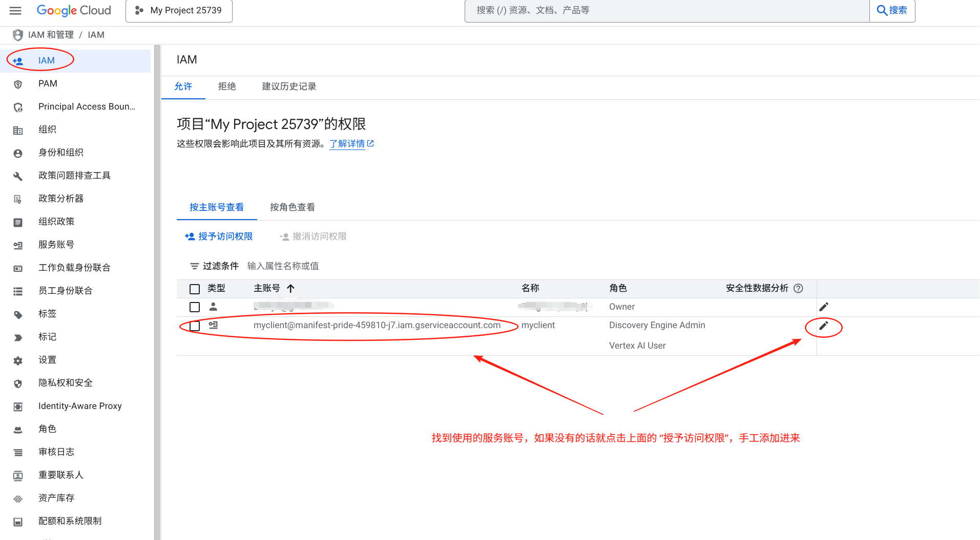Toggle the select-all header checkbox
This screenshot has height=540, width=980.
point(195,289)
